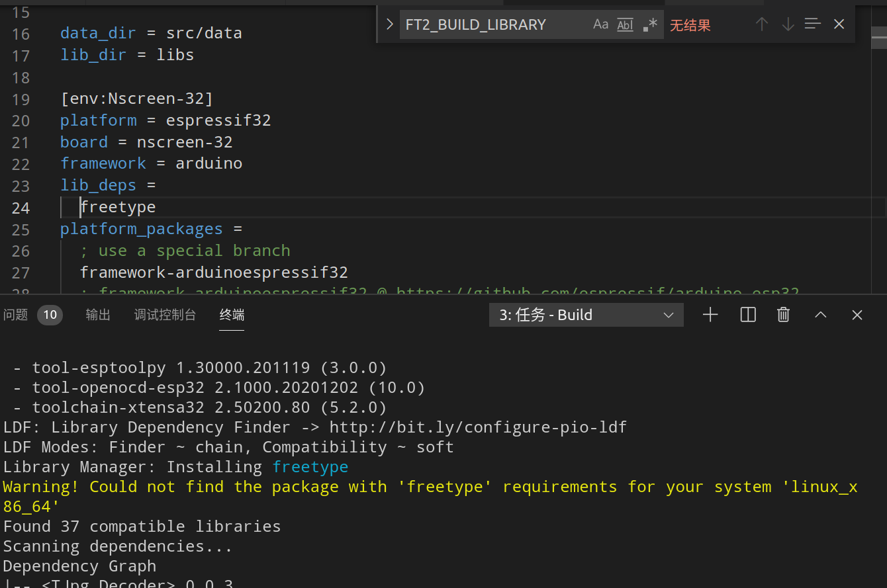887x588 pixels.
Task: Toggle Find in Selection icon
Action: point(813,24)
